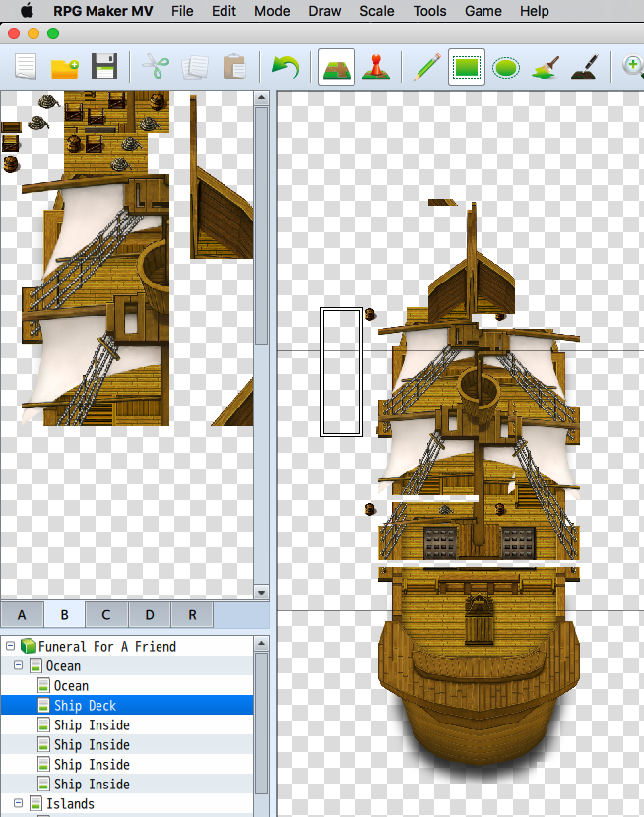Click the tileset palette scroll up arrow
The image size is (644, 817).
[x=262, y=98]
